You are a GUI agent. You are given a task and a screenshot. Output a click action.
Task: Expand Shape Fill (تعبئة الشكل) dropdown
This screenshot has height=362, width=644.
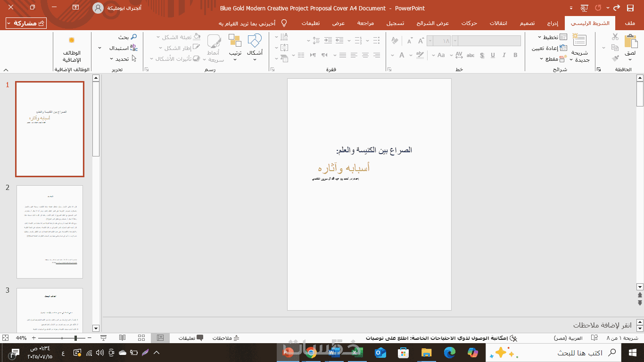click(x=158, y=37)
